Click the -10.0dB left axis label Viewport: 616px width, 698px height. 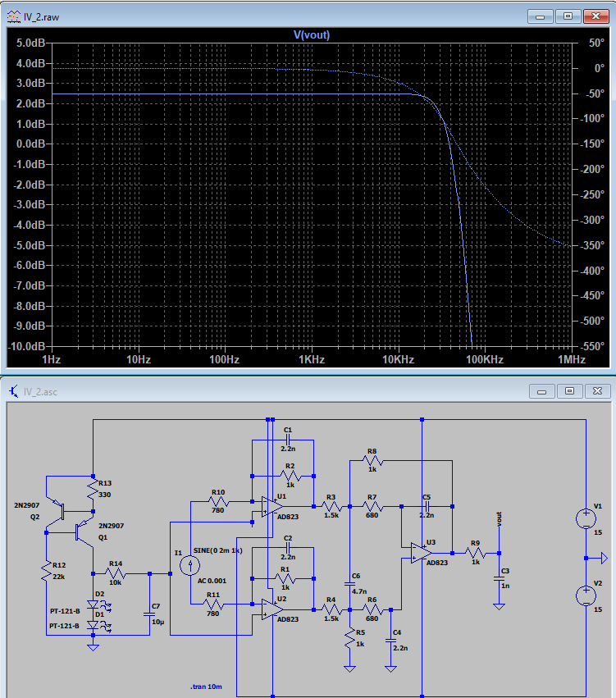pos(26,346)
